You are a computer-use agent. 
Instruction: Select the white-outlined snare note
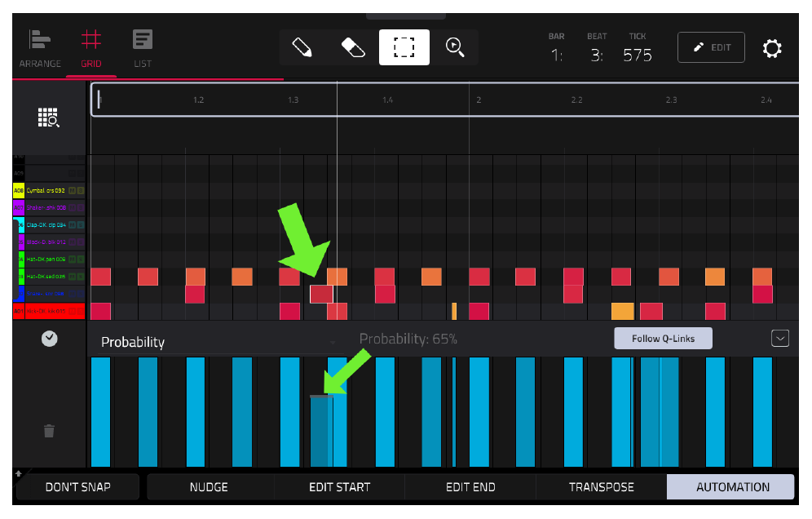click(321, 294)
